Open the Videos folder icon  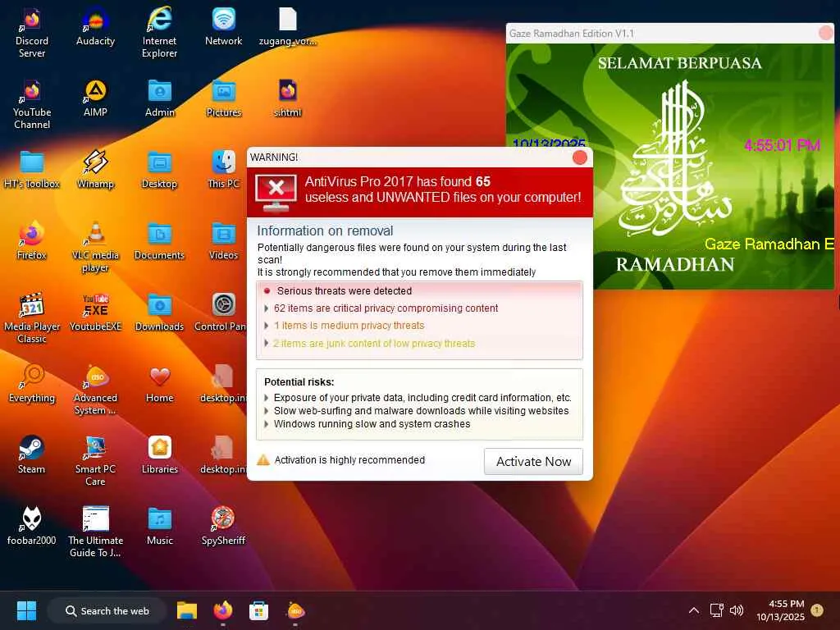point(223,240)
